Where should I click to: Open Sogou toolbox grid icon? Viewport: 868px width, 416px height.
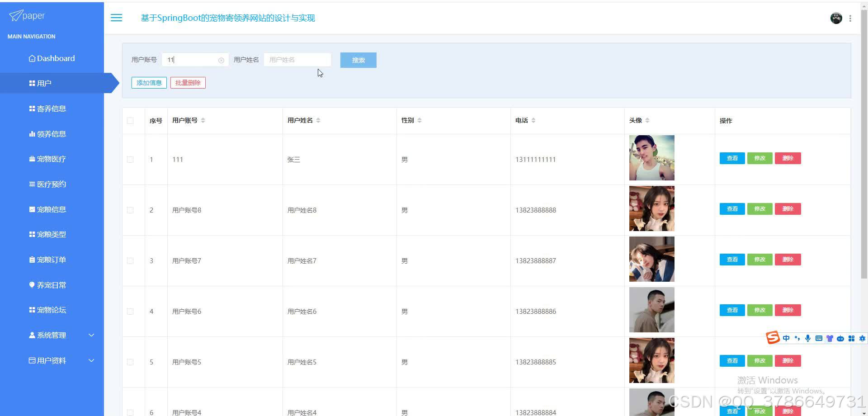tap(851, 338)
